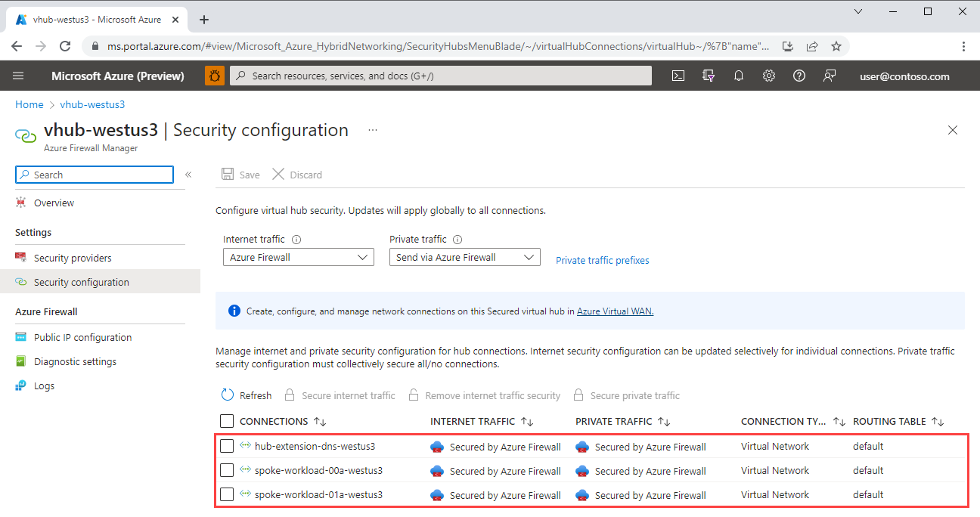Expand the Private traffic dropdown
Image resolution: width=980 pixels, height=517 pixels.
[x=464, y=257]
